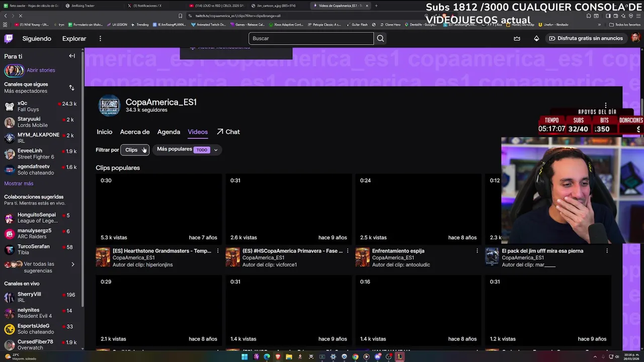Open the three-dot menu beside Explorar
644x362 pixels.
pyautogui.click(x=100, y=39)
